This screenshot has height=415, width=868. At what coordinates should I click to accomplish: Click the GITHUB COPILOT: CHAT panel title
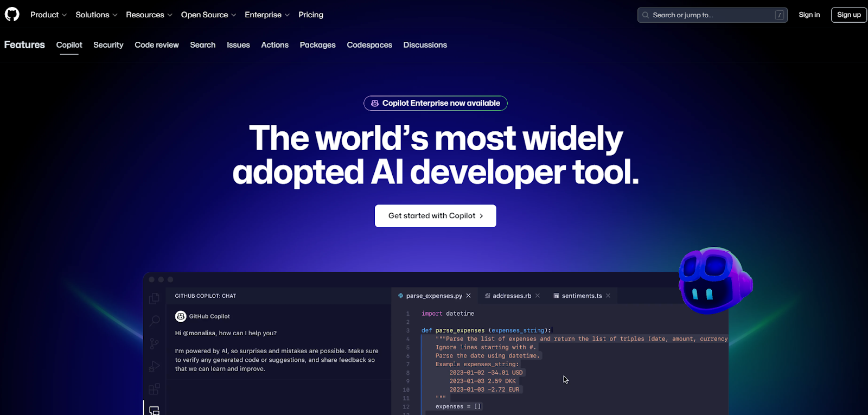(x=206, y=296)
